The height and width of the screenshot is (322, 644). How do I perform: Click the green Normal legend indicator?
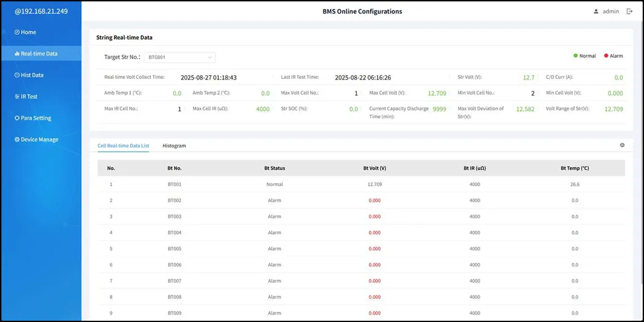[x=575, y=56]
